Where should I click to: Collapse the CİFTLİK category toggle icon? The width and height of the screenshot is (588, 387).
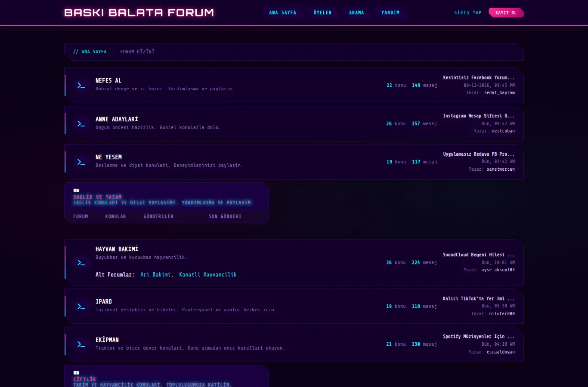[76, 373]
